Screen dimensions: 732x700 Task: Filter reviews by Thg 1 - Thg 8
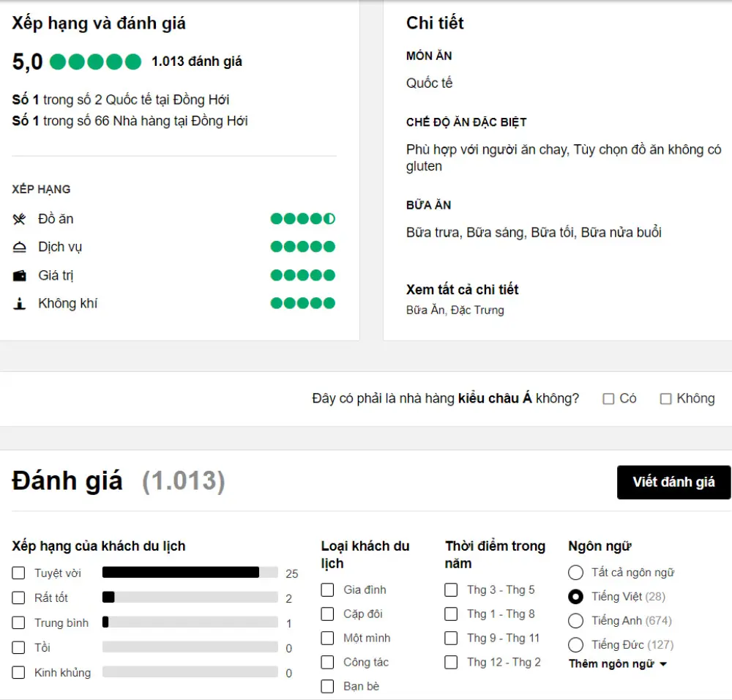tap(451, 614)
